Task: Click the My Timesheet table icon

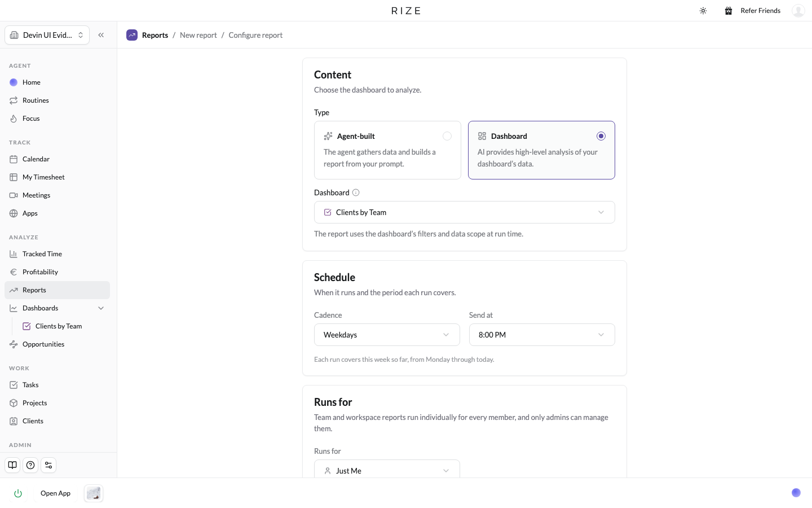Action: point(14,177)
